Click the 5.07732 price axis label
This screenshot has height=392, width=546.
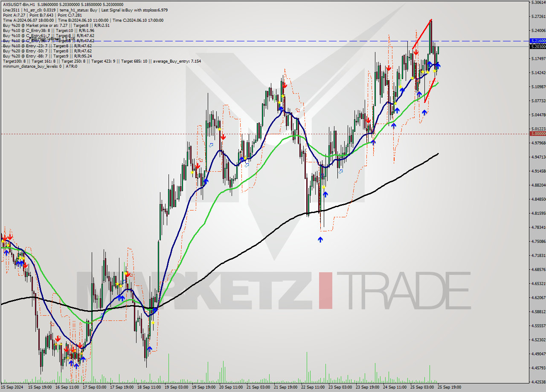tap(538, 101)
